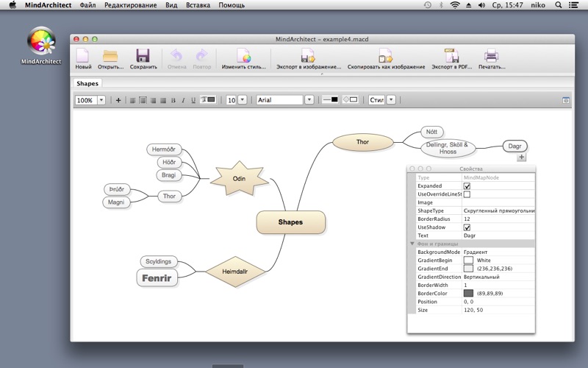Click Скопировать как изображение toolbar icon
The image size is (588, 368).
(x=385, y=56)
